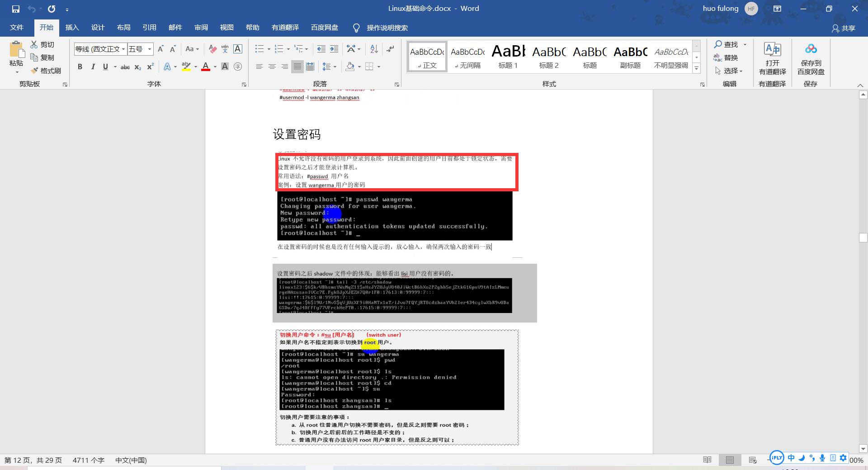The image size is (868, 470).
Task: Apply bullet list icon
Action: click(259, 49)
